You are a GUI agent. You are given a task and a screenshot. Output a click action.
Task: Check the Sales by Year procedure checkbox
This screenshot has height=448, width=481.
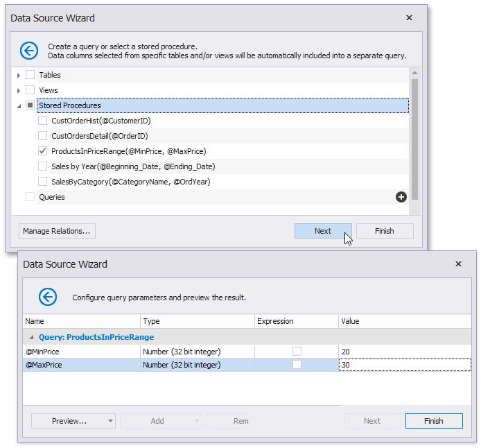coord(43,166)
